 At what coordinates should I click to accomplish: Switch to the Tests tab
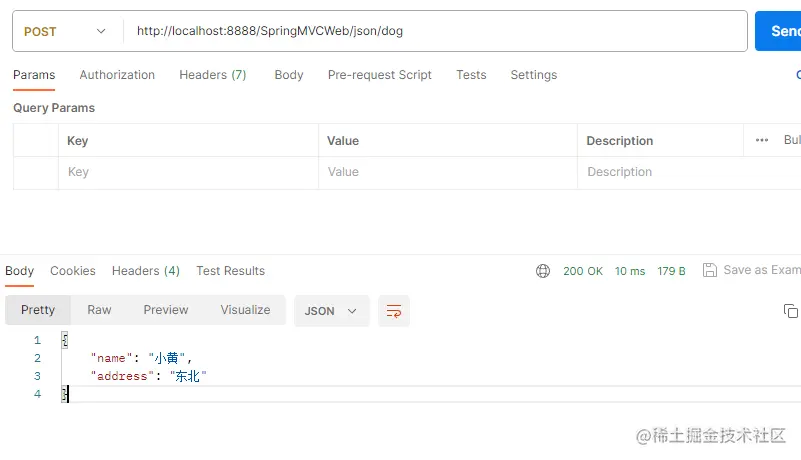point(471,75)
